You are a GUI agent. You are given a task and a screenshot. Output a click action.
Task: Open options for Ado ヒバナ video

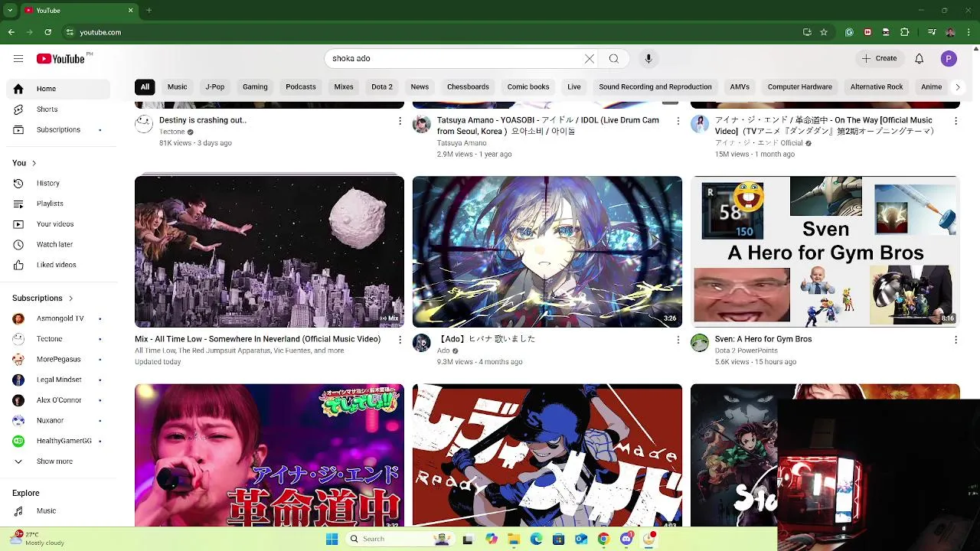pyautogui.click(x=678, y=340)
